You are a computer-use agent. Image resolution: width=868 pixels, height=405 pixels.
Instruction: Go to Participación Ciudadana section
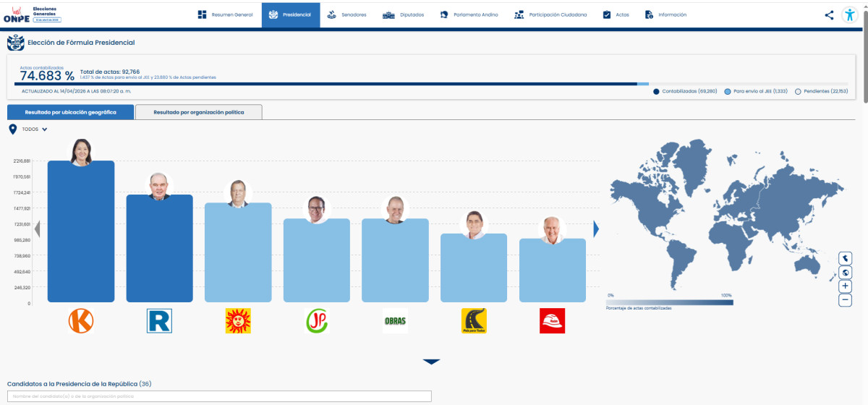click(x=550, y=15)
